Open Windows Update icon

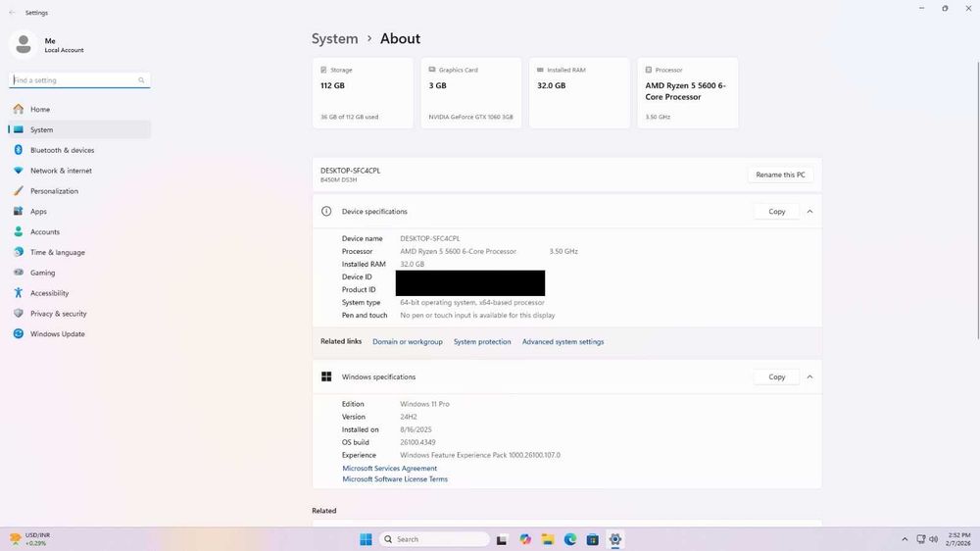[x=18, y=334]
